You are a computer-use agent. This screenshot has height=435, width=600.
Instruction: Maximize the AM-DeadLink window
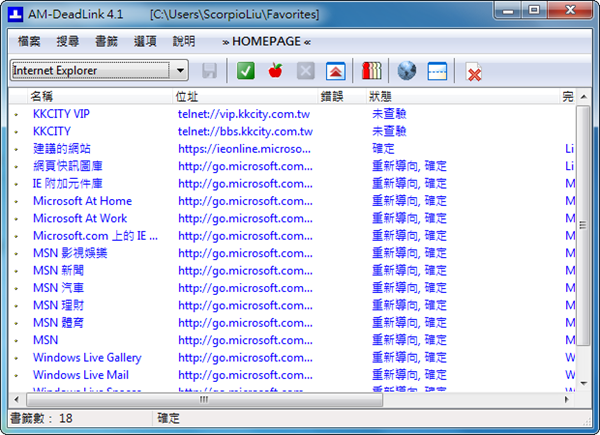click(x=534, y=11)
